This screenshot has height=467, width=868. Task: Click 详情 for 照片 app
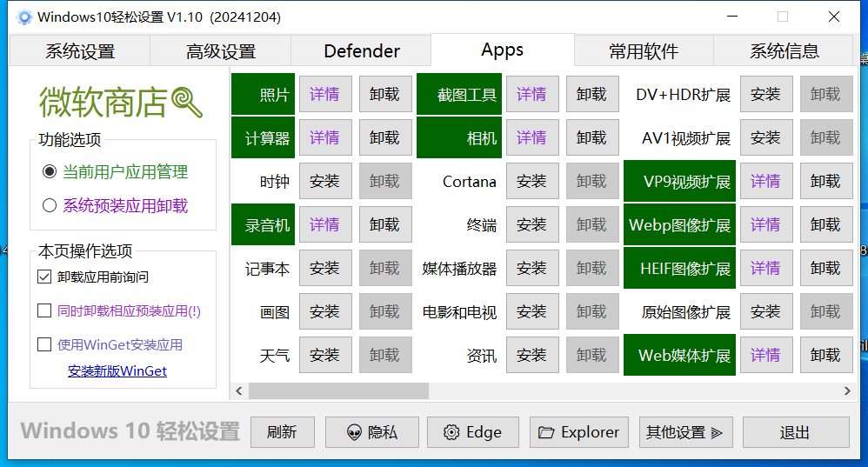point(325,94)
